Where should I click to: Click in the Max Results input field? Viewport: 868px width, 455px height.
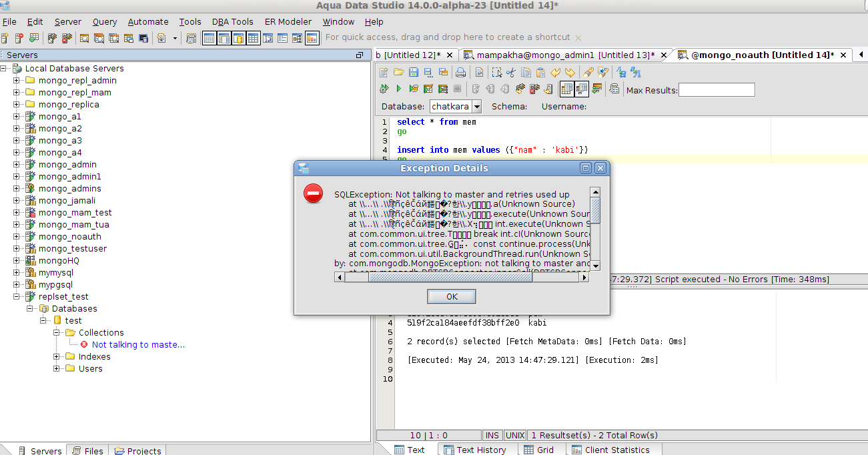(x=717, y=89)
